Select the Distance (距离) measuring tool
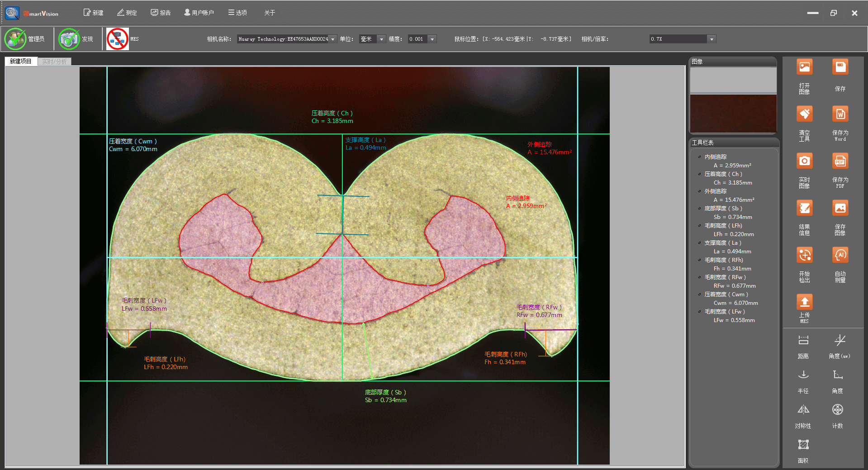The height and width of the screenshot is (470, 868). coord(803,341)
